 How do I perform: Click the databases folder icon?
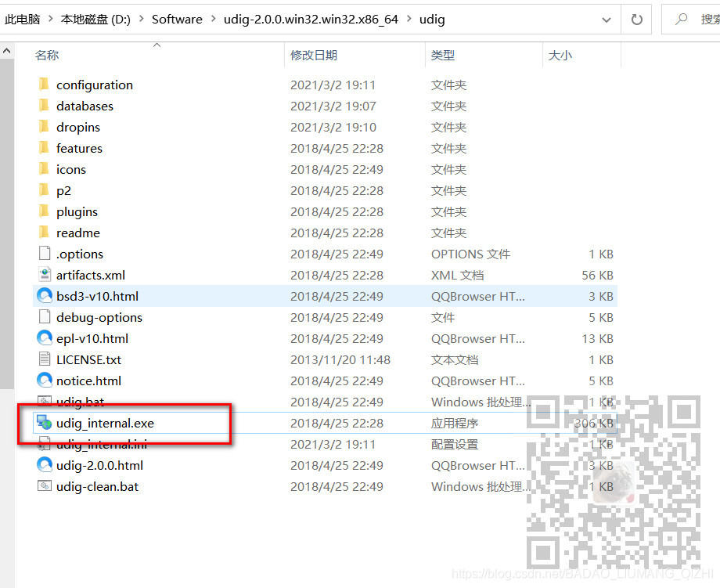pyautogui.click(x=44, y=106)
